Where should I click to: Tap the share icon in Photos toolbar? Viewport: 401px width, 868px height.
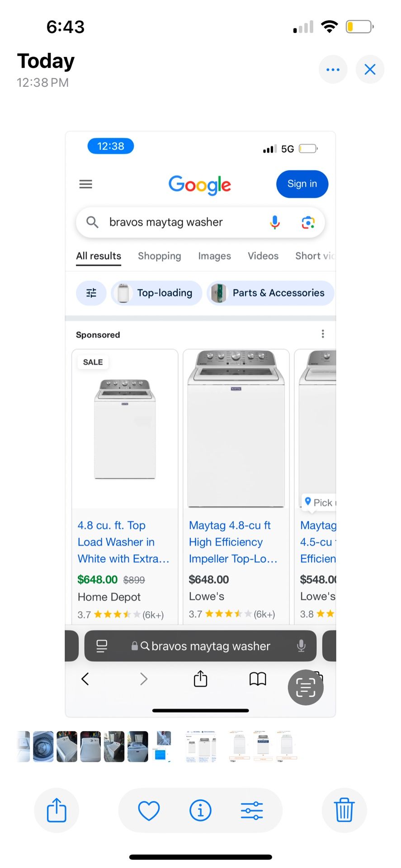57,810
